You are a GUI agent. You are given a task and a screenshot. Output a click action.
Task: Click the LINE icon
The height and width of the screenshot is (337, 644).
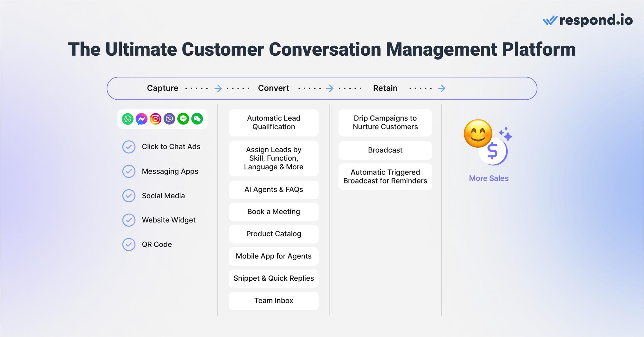point(183,119)
